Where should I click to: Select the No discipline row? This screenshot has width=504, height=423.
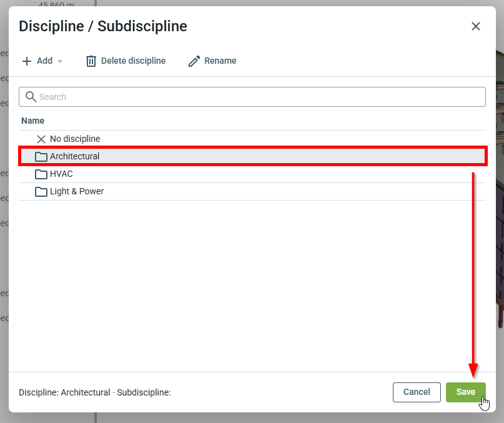(75, 139)
